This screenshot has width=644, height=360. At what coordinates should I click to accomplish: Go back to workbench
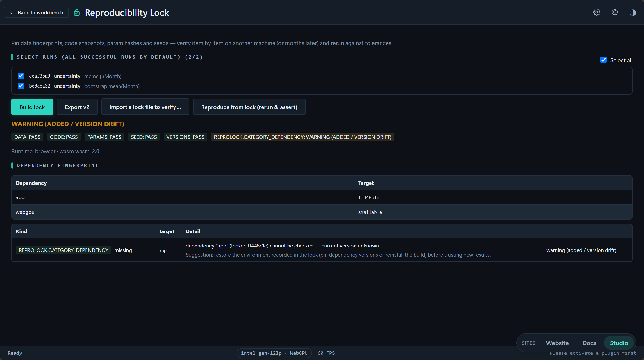(36, 12)
